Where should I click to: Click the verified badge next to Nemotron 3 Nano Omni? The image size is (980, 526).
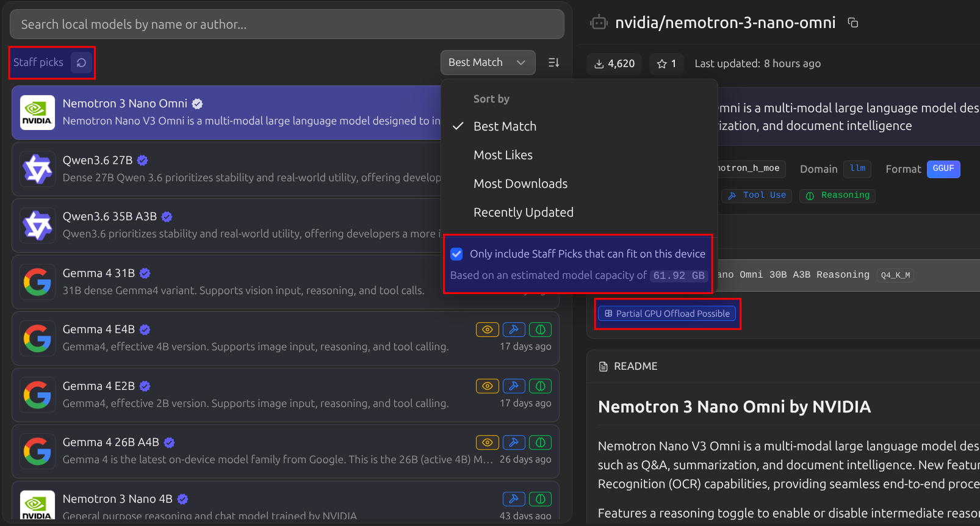(x=197, y=104)
